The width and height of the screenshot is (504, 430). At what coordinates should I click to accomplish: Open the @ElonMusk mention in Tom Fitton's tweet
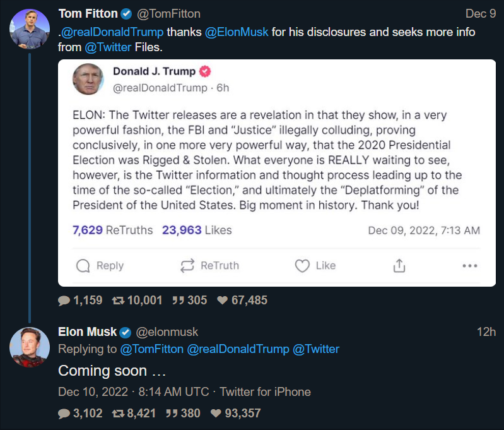tap(237, 32)
